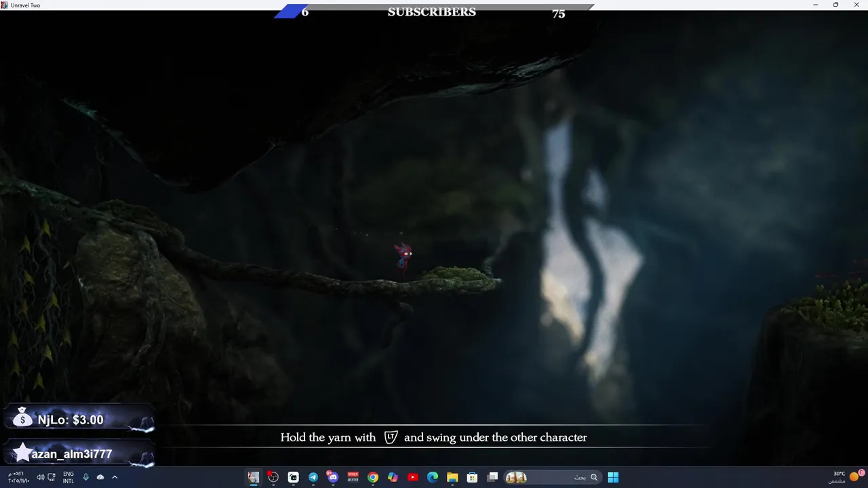Viewport: 868px width, 488px height.
Task: Click the star icon beside azan_alm3i777
Action: tap(22, 453)
